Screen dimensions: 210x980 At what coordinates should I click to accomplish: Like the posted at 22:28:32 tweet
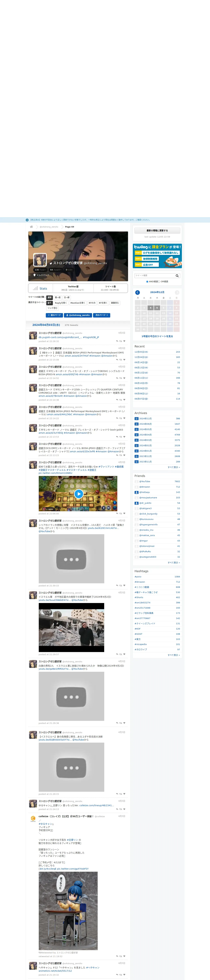coord(124,341)
